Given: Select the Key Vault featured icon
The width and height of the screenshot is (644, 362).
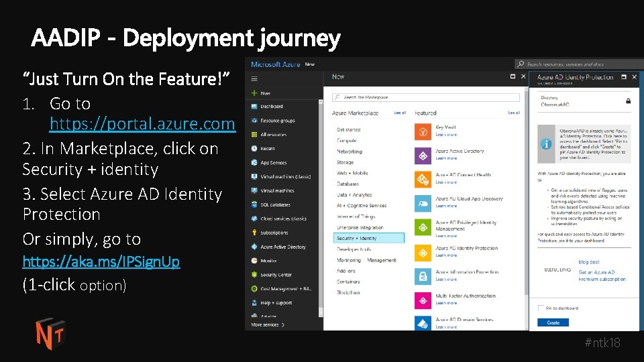Looking at the screenshot, I should pyautogui.click(x=423, y=132).
